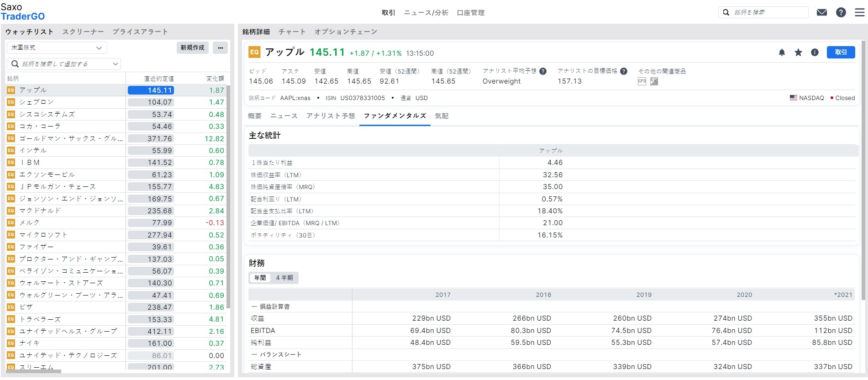The width and height of the screenshot is (868, 380).
Task: Open the ニュース sub-tab
Action: 284,116
